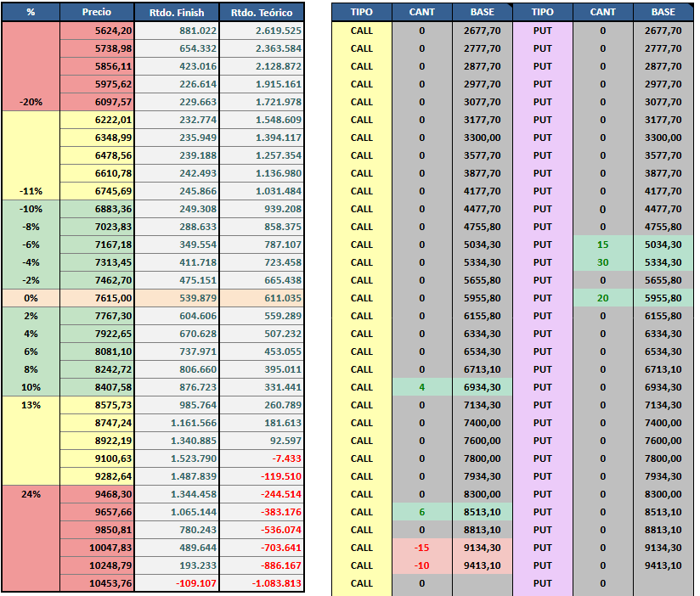Select negative result -109.107
This screenshot has height=596, width=700.
tap(177, 583)
